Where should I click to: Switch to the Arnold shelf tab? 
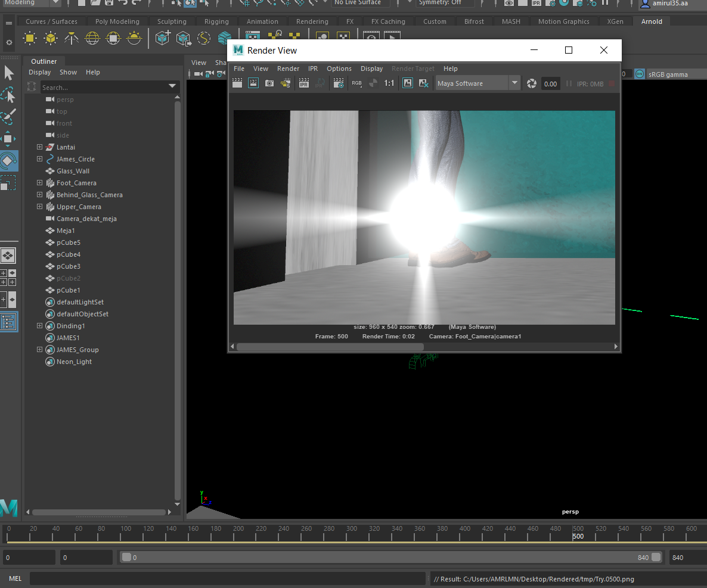[652, 21]
